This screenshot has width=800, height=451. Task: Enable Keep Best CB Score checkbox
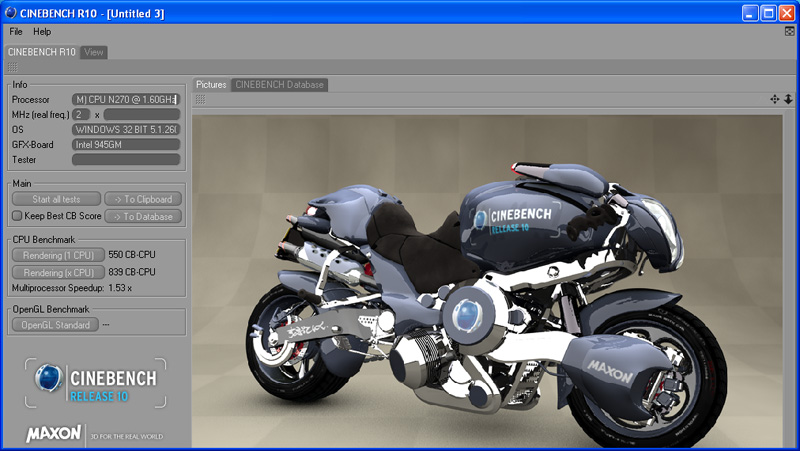(17, 216)
